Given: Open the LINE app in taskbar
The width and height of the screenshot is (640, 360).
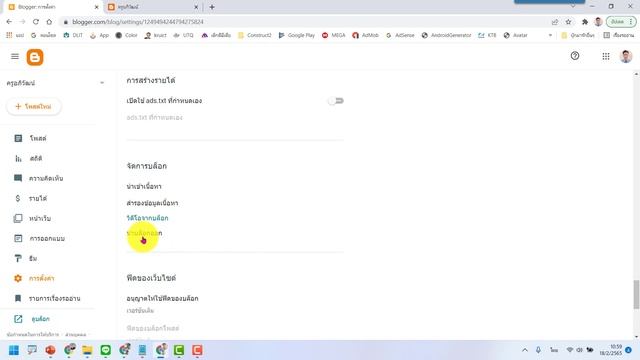Looking at the screenshot, I should (x=106, y=350).
